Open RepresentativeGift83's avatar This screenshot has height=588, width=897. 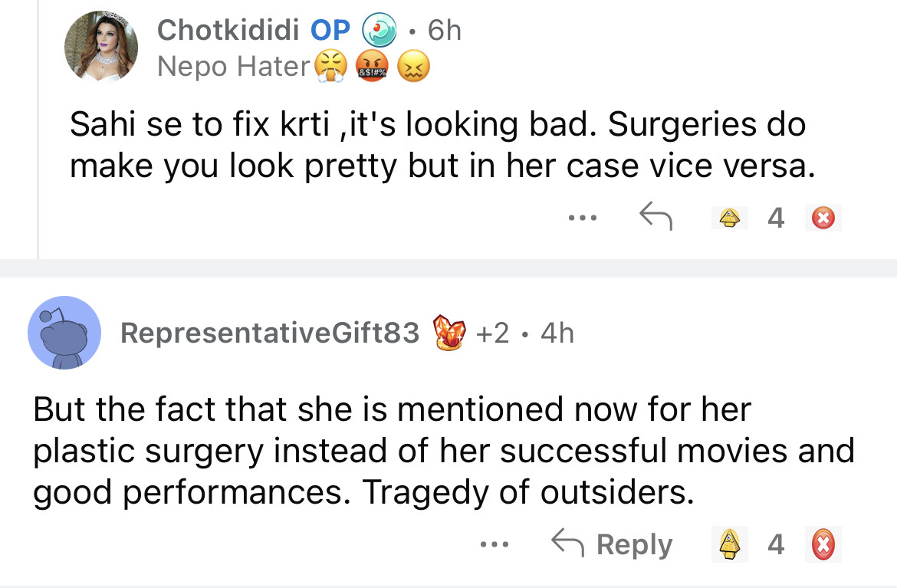click(64, 332)
